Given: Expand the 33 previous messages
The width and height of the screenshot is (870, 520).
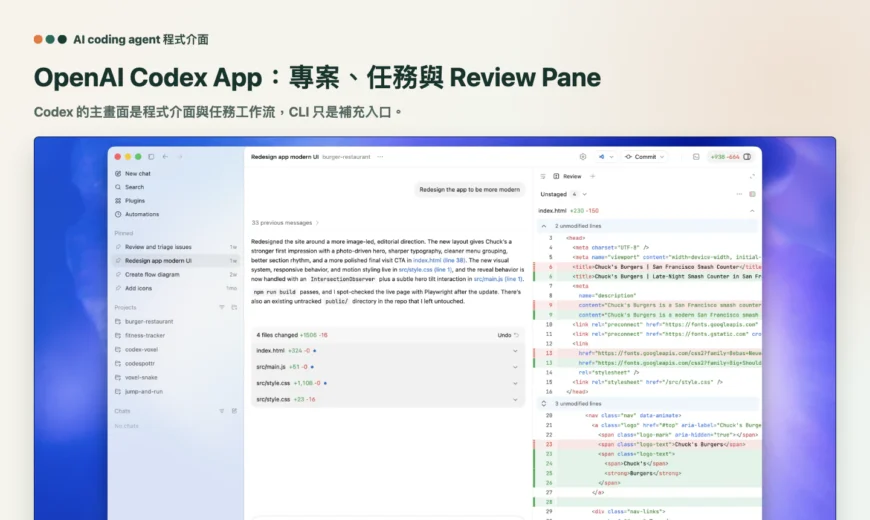Looking at the screenshot, I should tap(285, 223).
